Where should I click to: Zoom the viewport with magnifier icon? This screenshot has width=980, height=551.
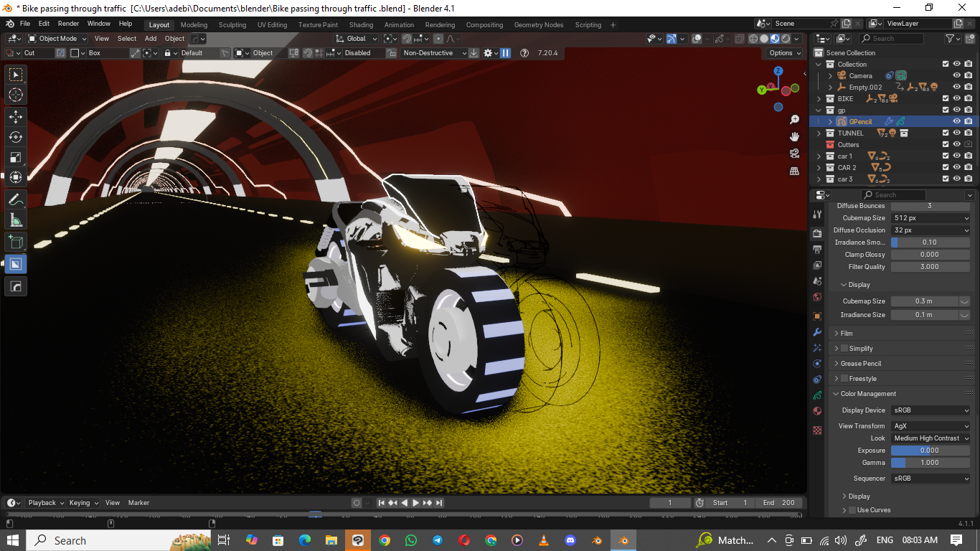coord(794,120)
